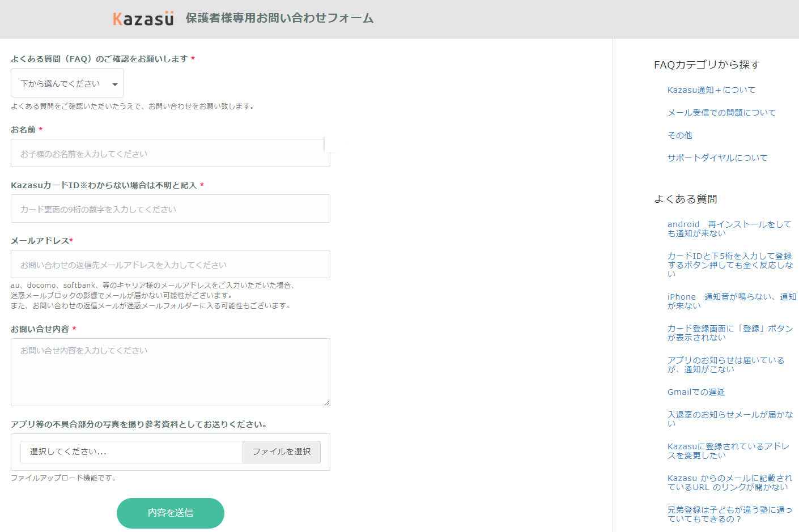Submit the form with 内容を送信
This screenshot has height=532, width=799.
tap(170, 513)
